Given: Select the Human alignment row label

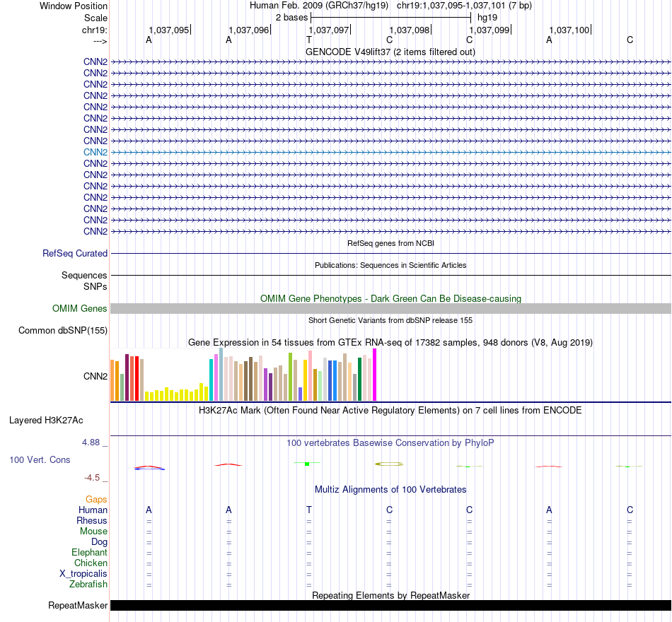Looking at the screenshot, I should tap(93, 510).
